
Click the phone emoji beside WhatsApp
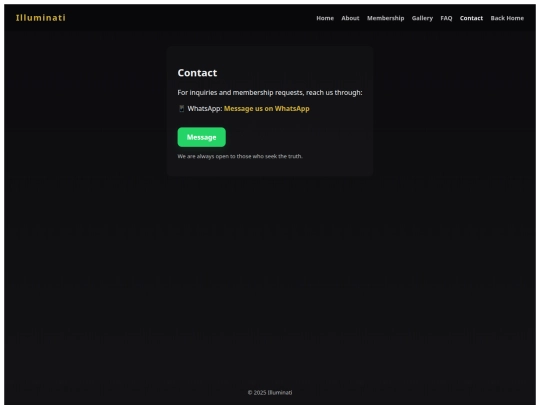point(181,108)
